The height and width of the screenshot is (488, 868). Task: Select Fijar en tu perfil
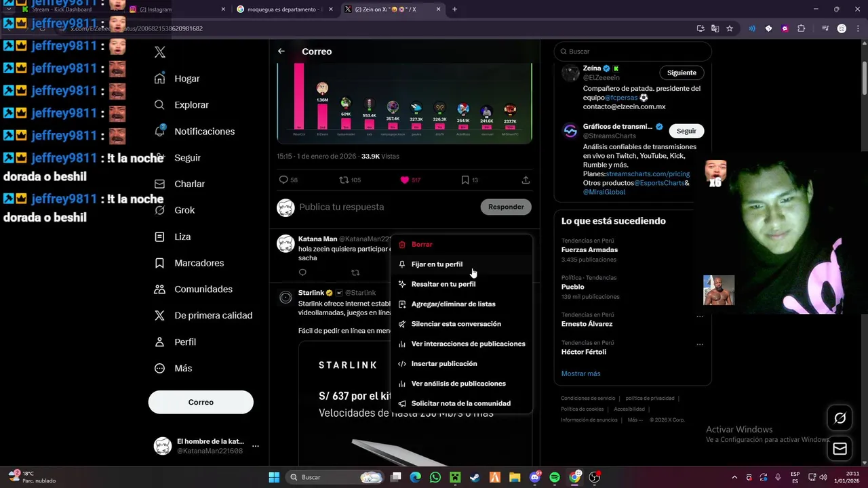[x=462, y=264]
